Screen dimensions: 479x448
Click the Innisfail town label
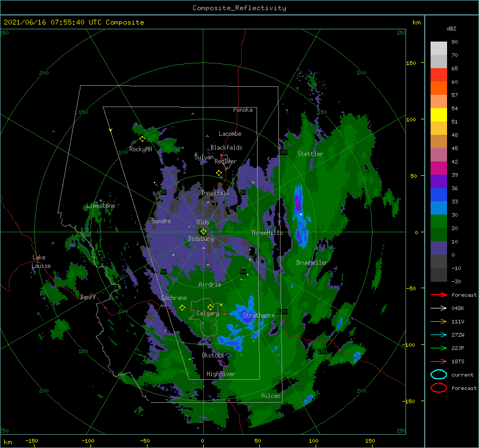[215, 193]
